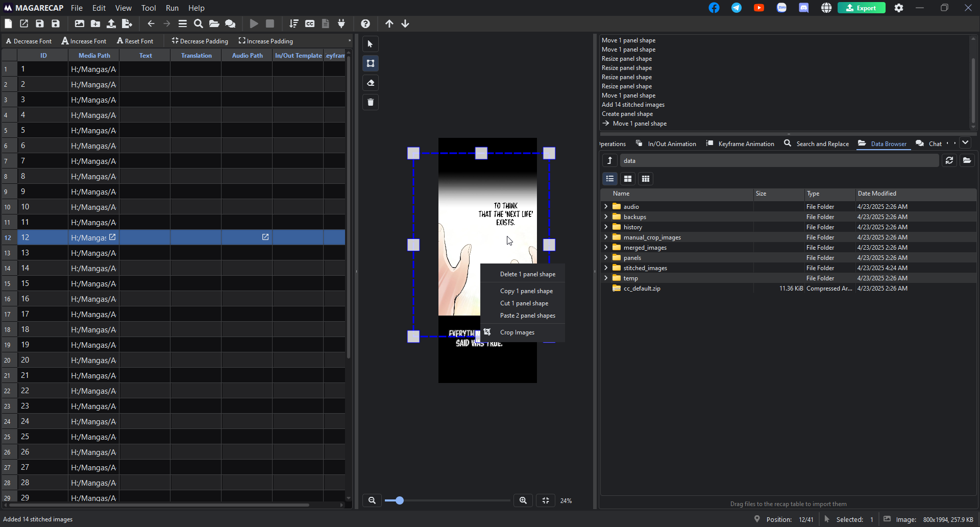Click the upload icon in toolbar
This screenshot has height=527, width=980.
click(x=111, y=23)
